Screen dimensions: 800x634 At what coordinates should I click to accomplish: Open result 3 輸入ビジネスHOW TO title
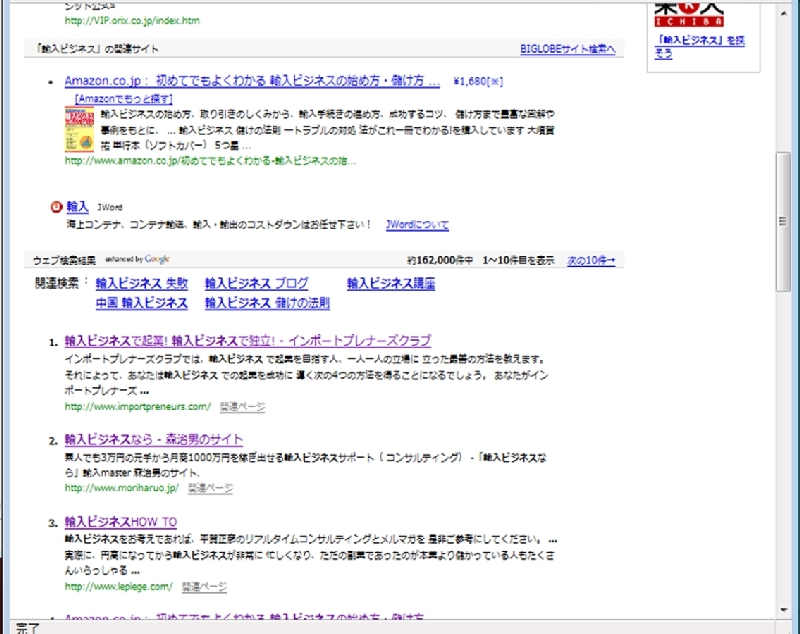coord(120,522)
